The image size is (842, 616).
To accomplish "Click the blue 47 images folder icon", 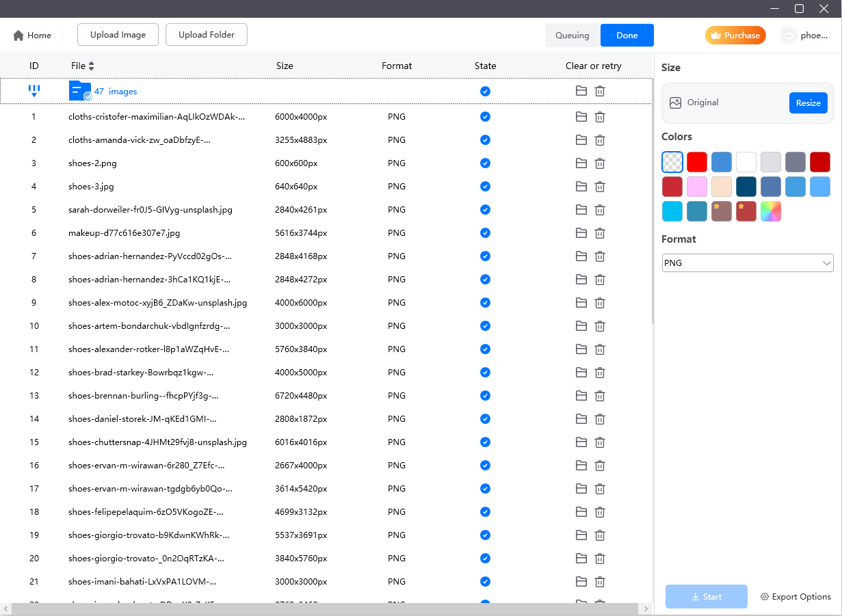I will point(80,91).
